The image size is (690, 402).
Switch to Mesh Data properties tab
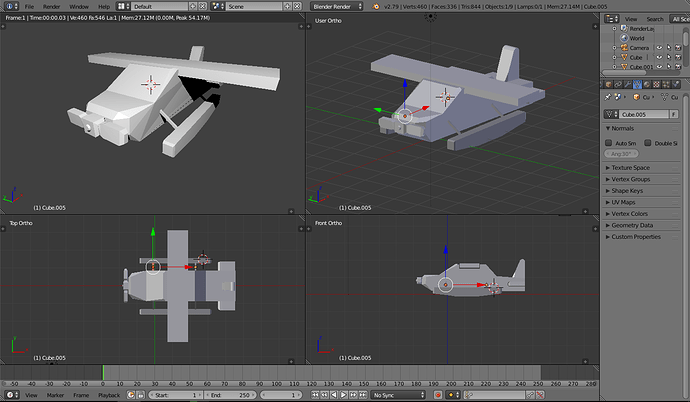(x=637, y=84)
